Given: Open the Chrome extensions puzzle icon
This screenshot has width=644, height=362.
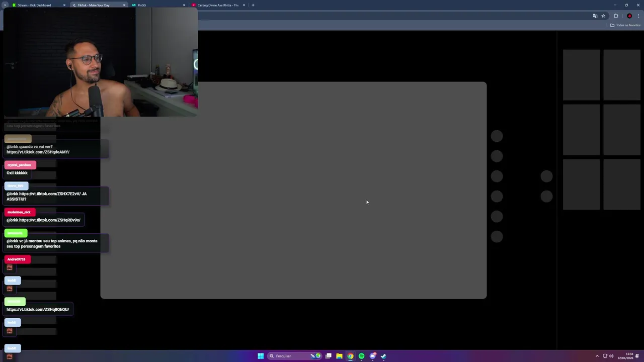Looking at the screenshot, I should coord(616,16).
